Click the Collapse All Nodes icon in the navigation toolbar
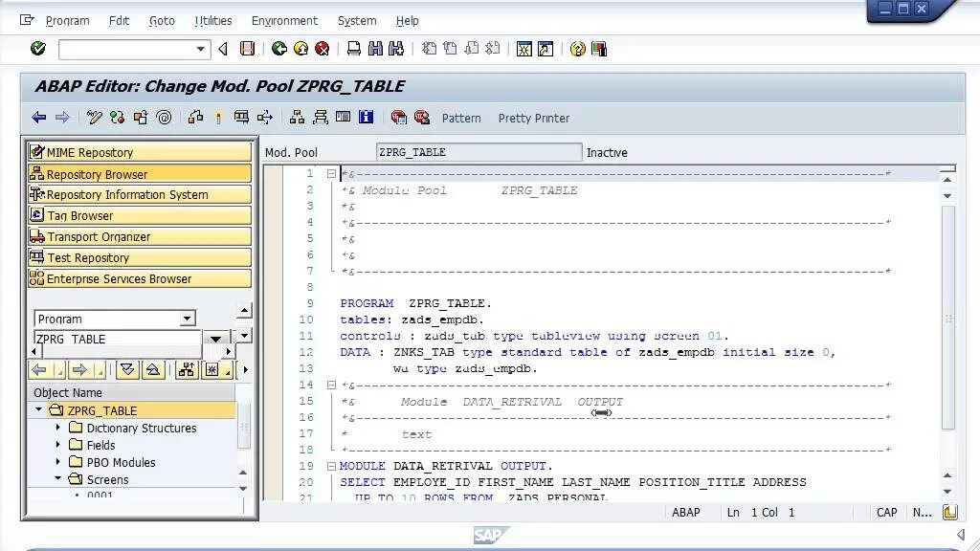980x551 pixels. 153,370
